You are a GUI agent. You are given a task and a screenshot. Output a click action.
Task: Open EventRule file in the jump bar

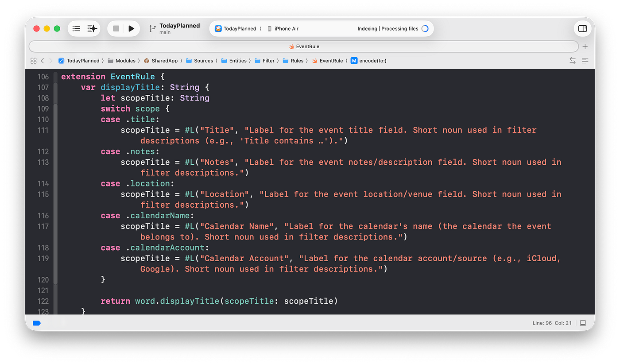point(327,61)
